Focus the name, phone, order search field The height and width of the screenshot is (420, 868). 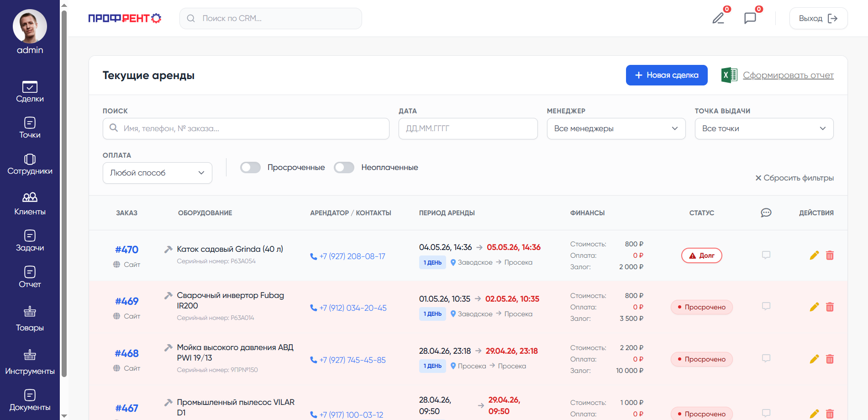tap(246, 128)
